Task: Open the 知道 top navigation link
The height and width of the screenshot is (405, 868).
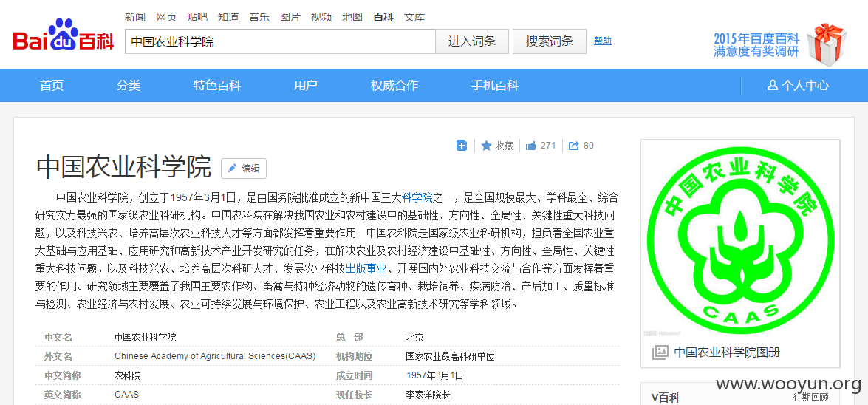Action: pos(228,16)
